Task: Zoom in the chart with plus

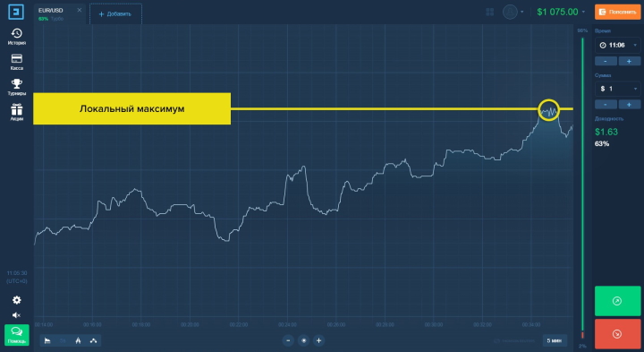Action: [318, 340]
